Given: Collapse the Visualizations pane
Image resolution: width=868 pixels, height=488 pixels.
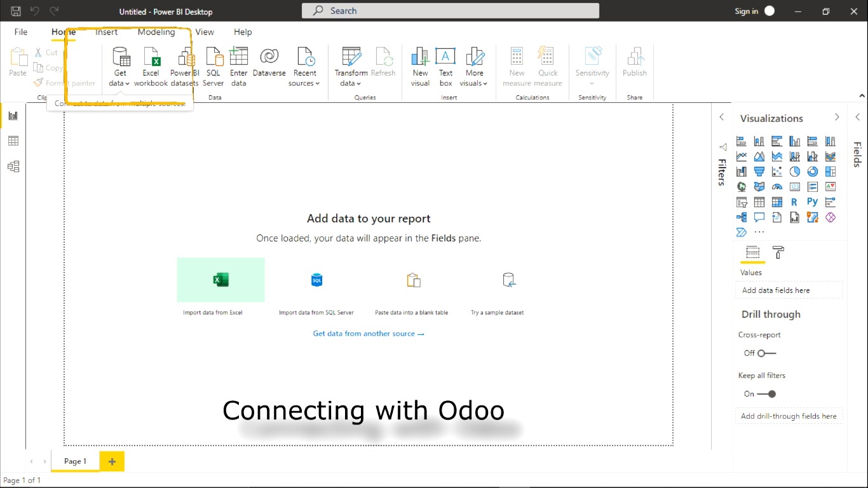Looking at the screenshot, I should (837, 118).
